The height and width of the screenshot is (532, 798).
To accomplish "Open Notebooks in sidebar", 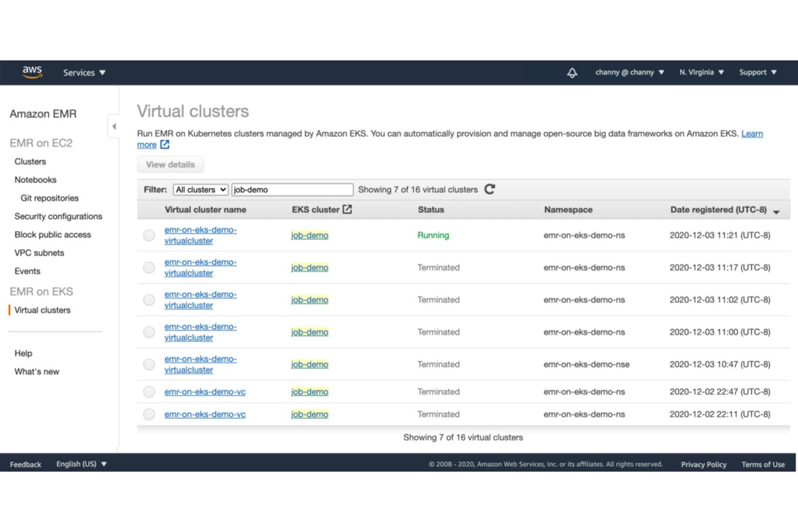I will 35,180.
